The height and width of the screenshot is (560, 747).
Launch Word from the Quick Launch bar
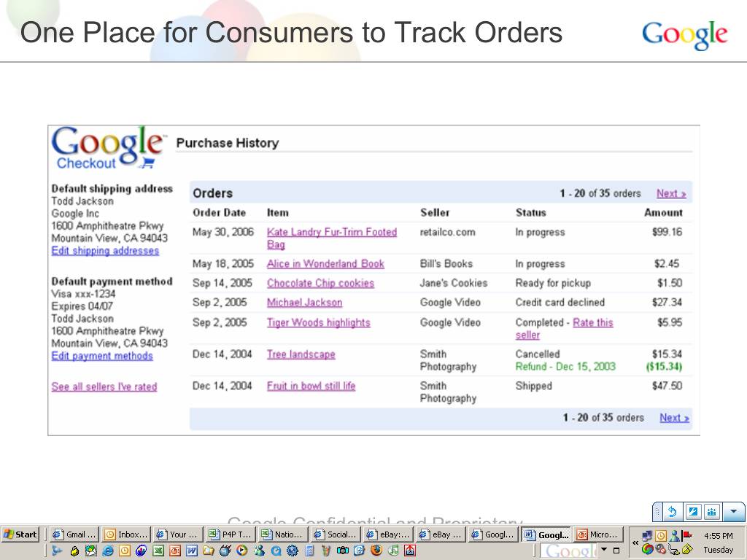tap(192, 551)
